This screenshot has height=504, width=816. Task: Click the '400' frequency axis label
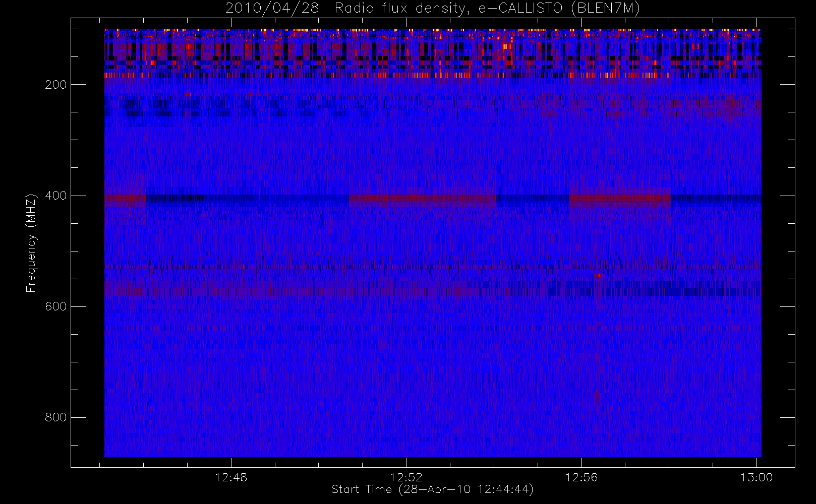tap(56, 196)
